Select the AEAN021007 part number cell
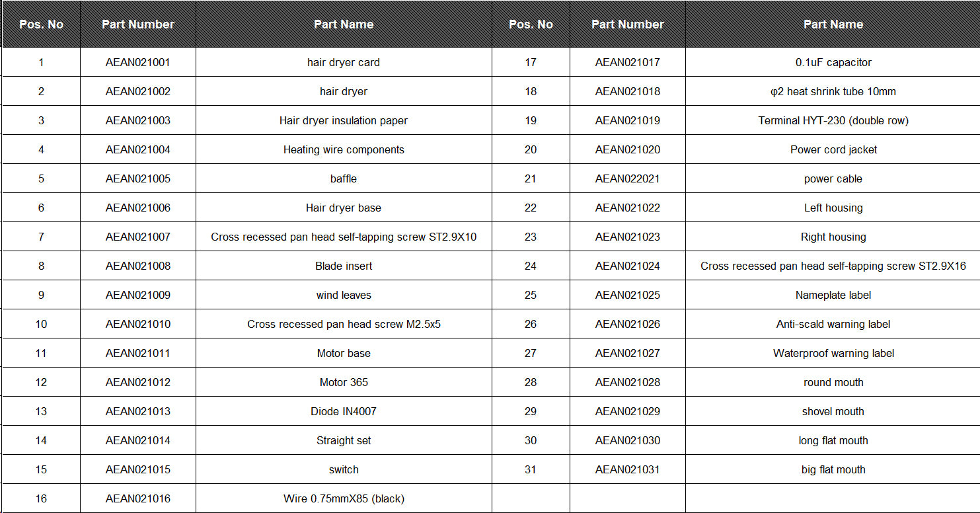This screenshot has height=513, width=980. pyautogui.click(x=138, y=237)
